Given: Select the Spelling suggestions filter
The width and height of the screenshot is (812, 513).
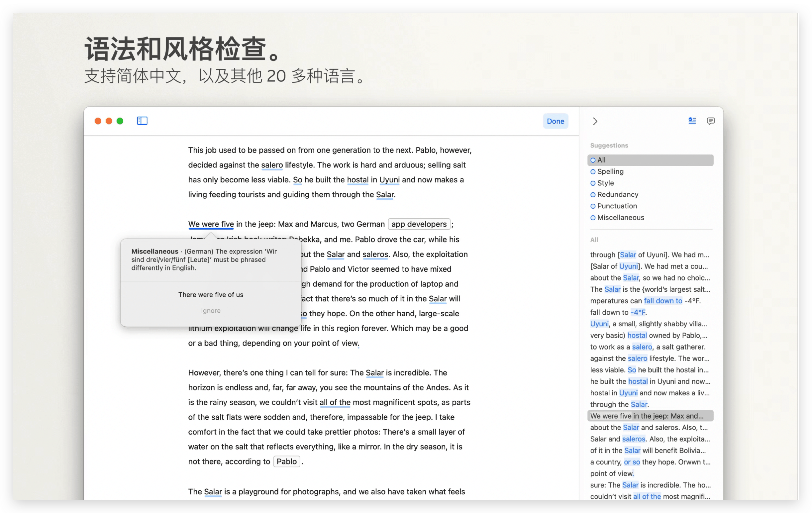Looking at the screenshot, I should [610, 171].
